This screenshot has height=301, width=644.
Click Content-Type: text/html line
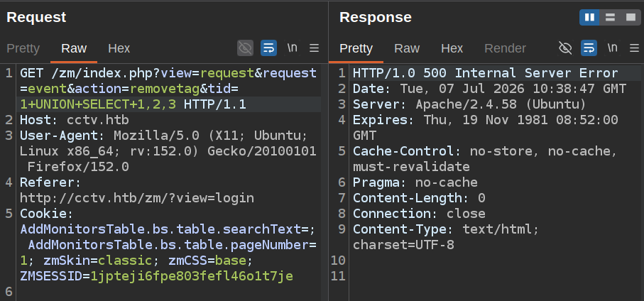pyautogui.click(x=446, y=229)
